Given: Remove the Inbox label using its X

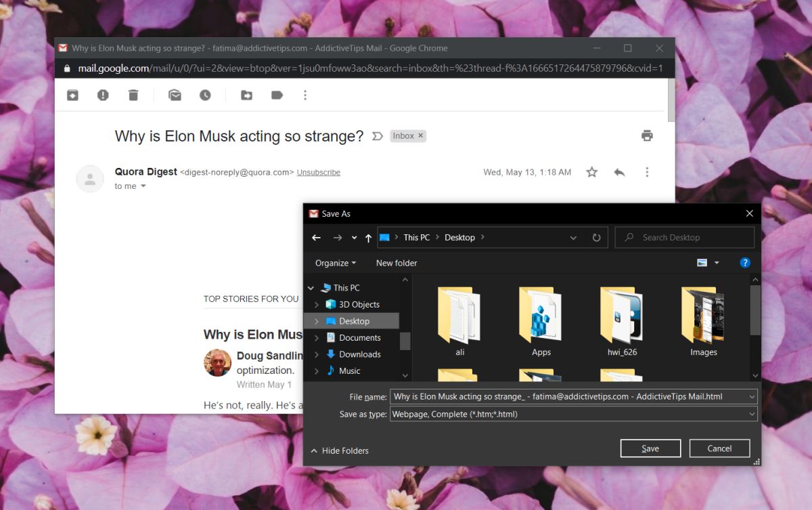Looking at the screenshot, I should click(x=421, y=135).
